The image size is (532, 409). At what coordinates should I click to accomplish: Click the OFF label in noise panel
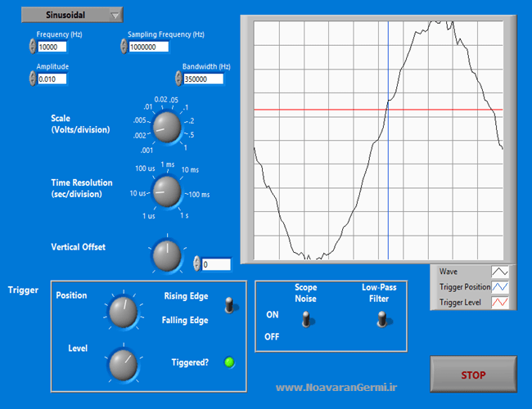tap(272, 337)
